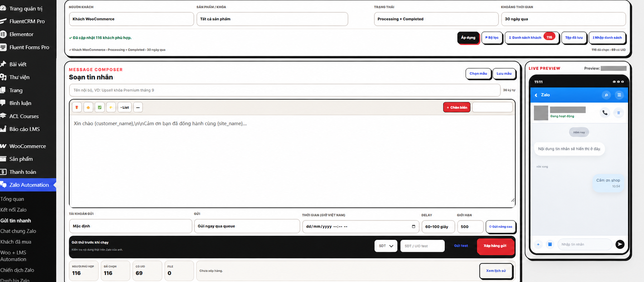This screenshot has height=282, width=644.
Task: Open contact options list icon in preview
Action: [x=618, y=112]
